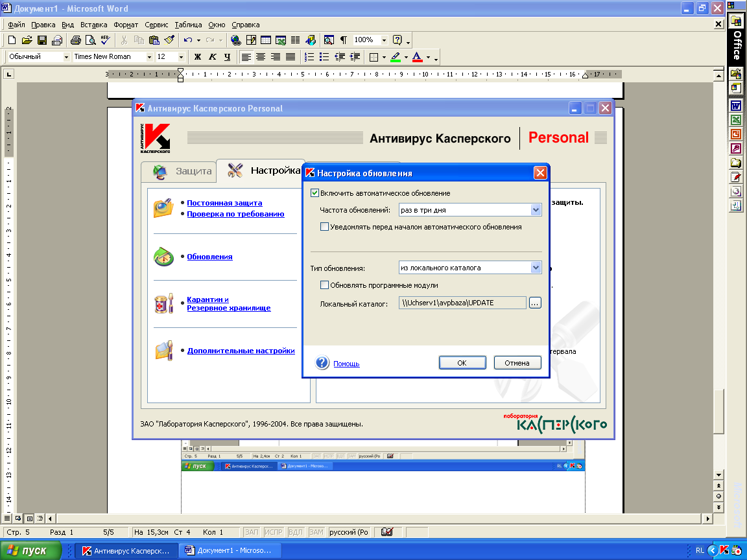The height and width of the screenshot is (560, 747).
Task: Open the Сервис menu
Action: click(x=156, y=25)
